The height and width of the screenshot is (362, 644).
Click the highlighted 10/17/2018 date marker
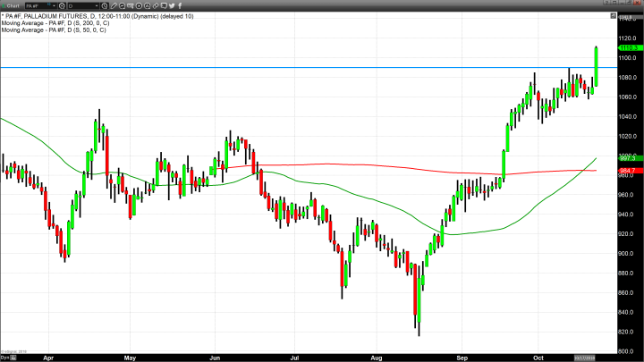(584, 358)
